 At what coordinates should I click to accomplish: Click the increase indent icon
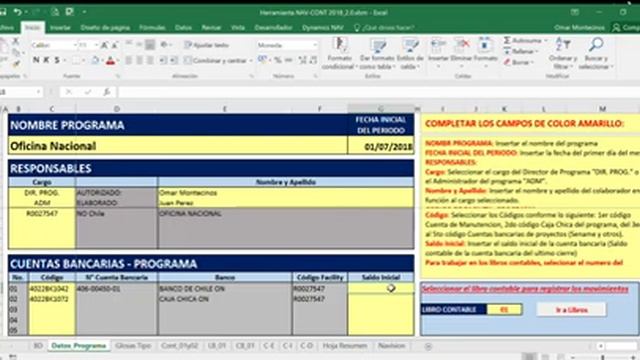pos(173,60)
